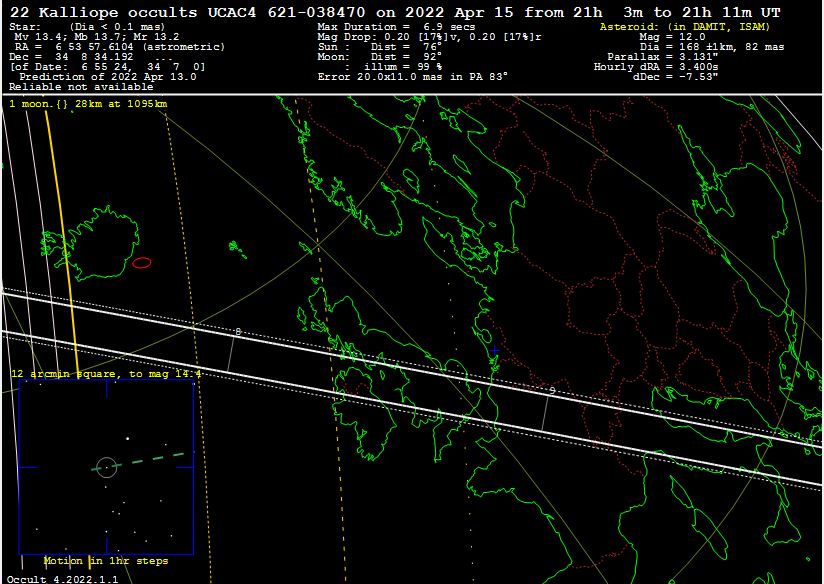Click the blue cross location marker
The height and width of the screenshot is (584, 824).
pyautogui.click(x=493, y=351)
